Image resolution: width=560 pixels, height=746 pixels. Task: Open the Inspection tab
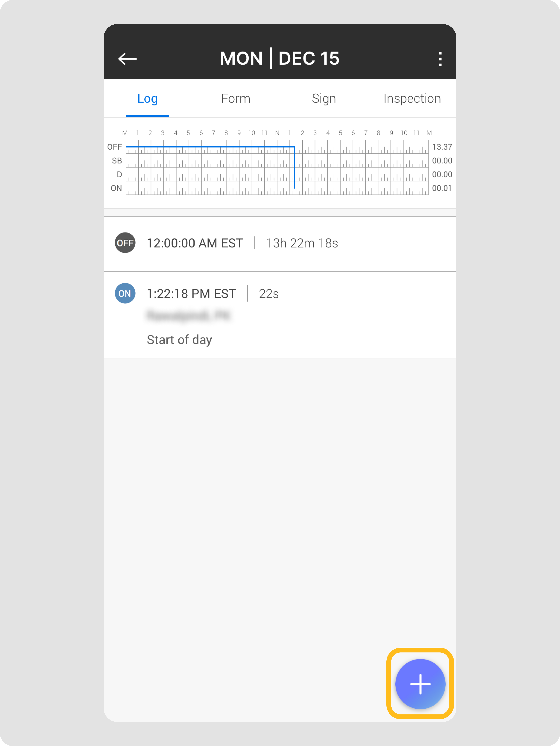click(412, 99)
